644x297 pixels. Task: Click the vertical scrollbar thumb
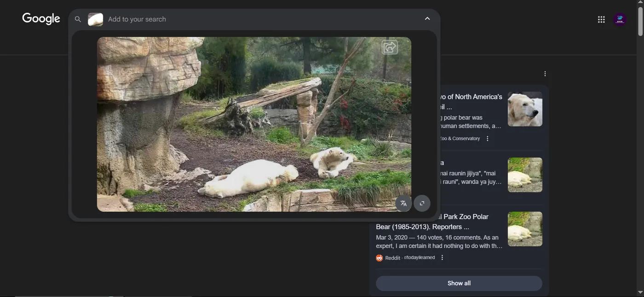tap(640, 21)
